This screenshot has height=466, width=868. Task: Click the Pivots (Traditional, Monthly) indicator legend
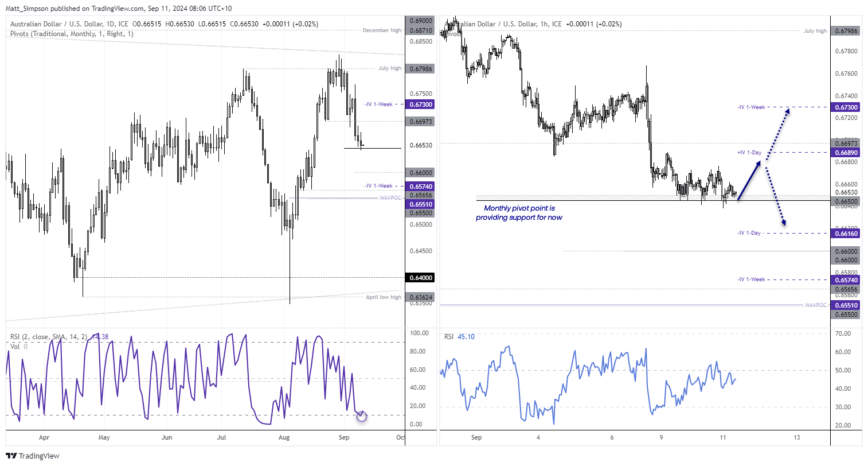[72, 34]
